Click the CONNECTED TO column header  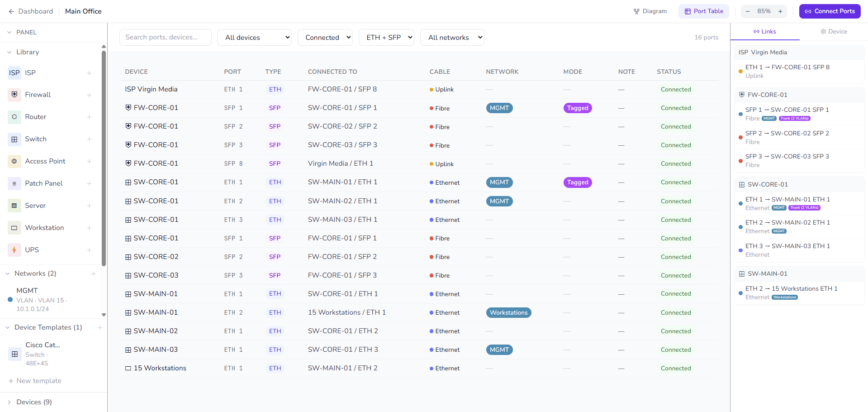[332, 72]
